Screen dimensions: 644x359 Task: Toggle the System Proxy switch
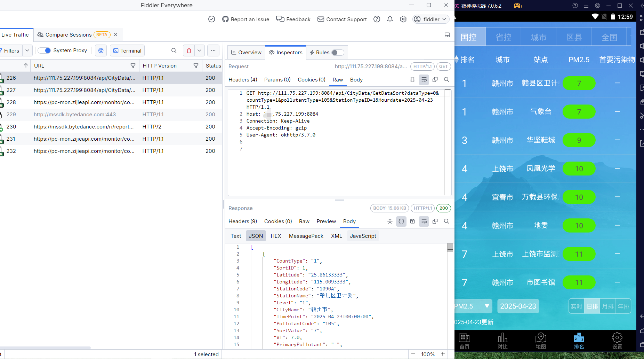44,50
